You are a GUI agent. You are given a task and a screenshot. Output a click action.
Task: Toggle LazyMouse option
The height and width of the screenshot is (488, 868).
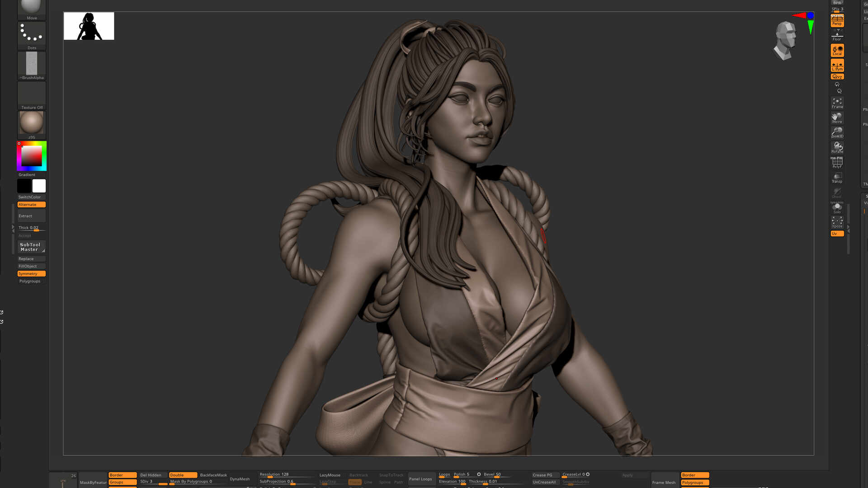pyautogui.click(x=330, y=475)
